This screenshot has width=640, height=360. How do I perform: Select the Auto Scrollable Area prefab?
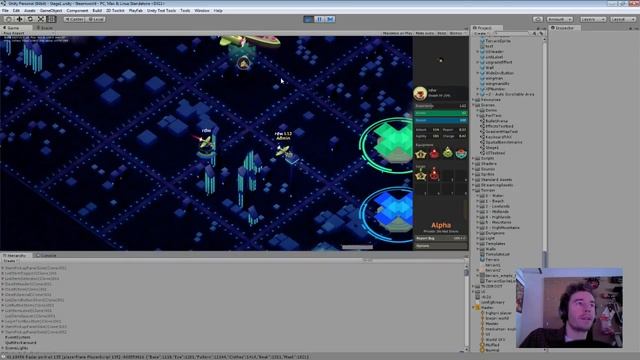click(x=510, y=94)
